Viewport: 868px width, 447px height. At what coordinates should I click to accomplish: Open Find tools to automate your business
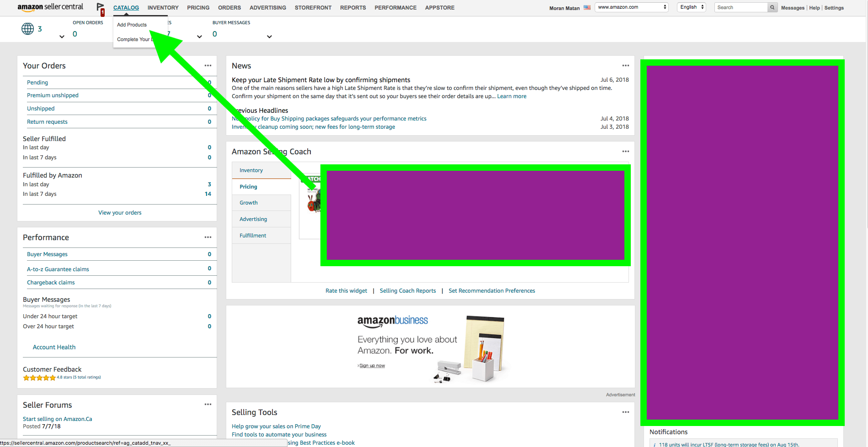pos(279,435)
